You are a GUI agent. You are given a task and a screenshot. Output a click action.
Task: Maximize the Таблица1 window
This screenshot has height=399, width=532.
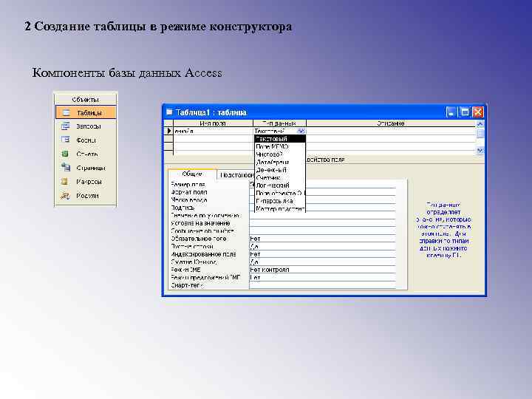click(465, 112)
